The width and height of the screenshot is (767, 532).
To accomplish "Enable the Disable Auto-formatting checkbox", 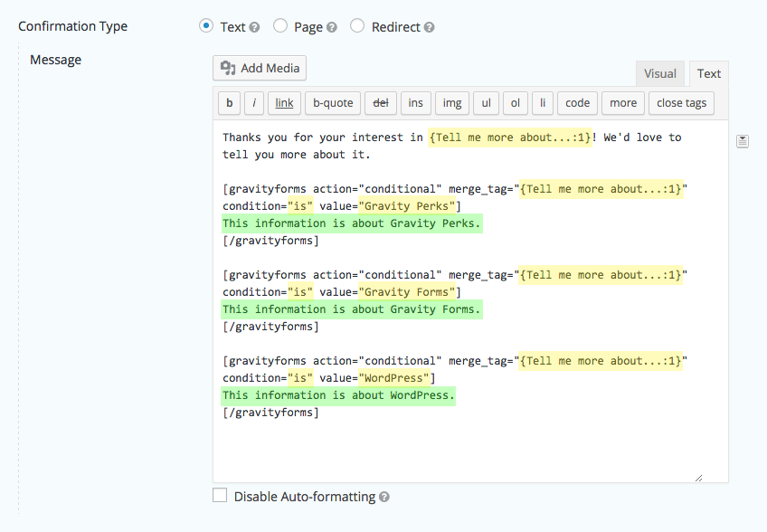I will coord(218,495).
